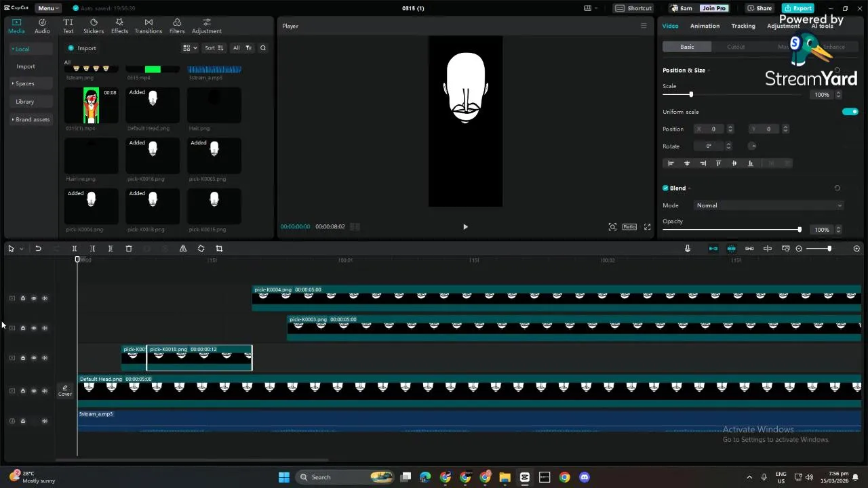Open the Blend Mode Normal dropdown
868x488 pixels.
click(x=769, y=205)
